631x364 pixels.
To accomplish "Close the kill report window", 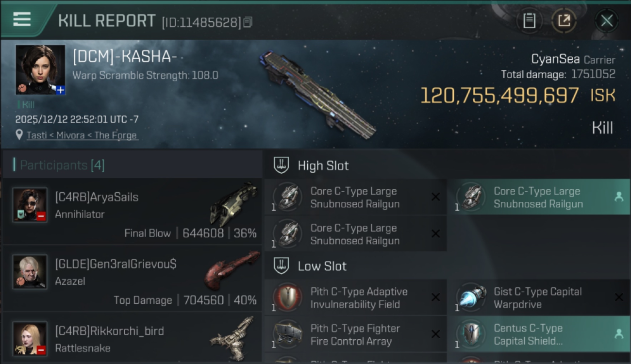I will click(607, 21).
